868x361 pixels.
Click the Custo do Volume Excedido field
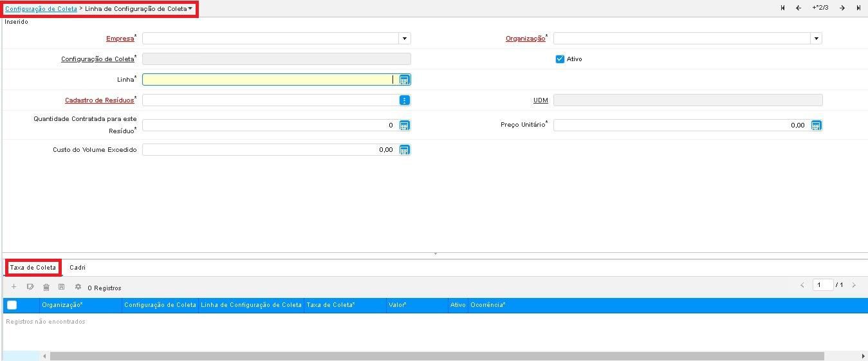click(x=270, y=150)
